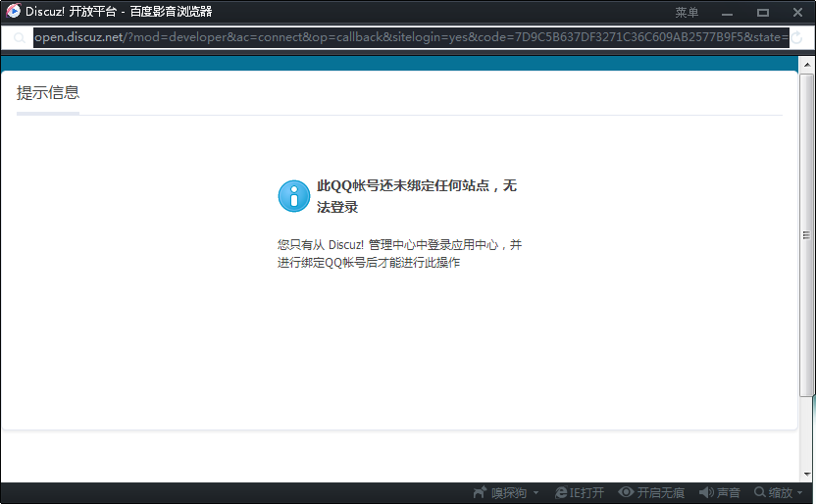The height and width of the screenshot is (504, 816).
Task: Click the address bar URL field
Action: click(x=411, y=37)
